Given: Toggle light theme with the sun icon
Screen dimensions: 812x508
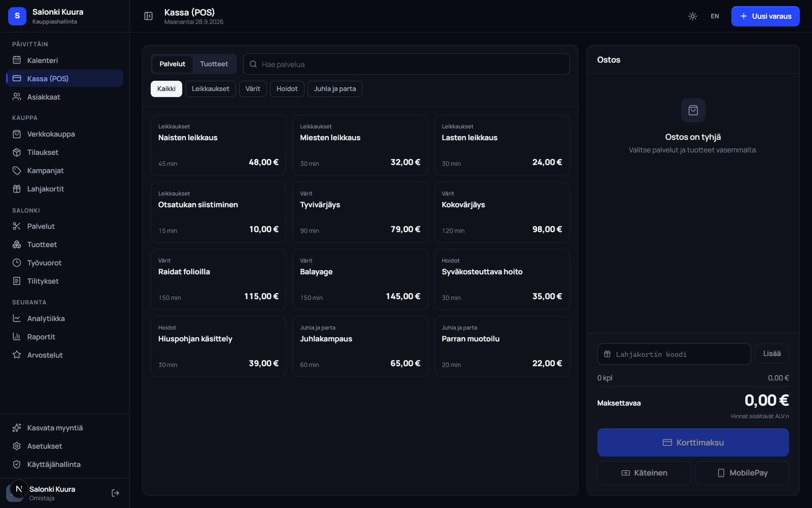Looking at the screenshot, I should click(x=693, y=16).
